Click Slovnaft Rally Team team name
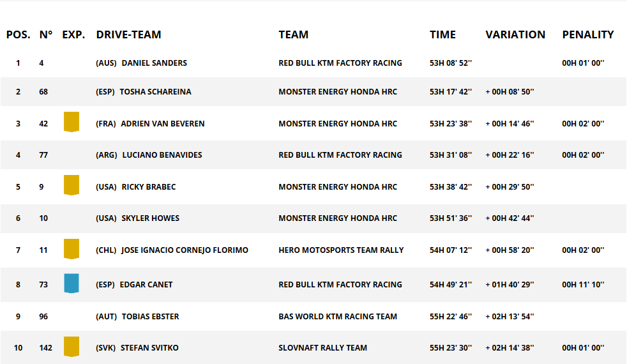Image resolution: width=627 pixels, height=364 pixels. (x=322, y=348)
